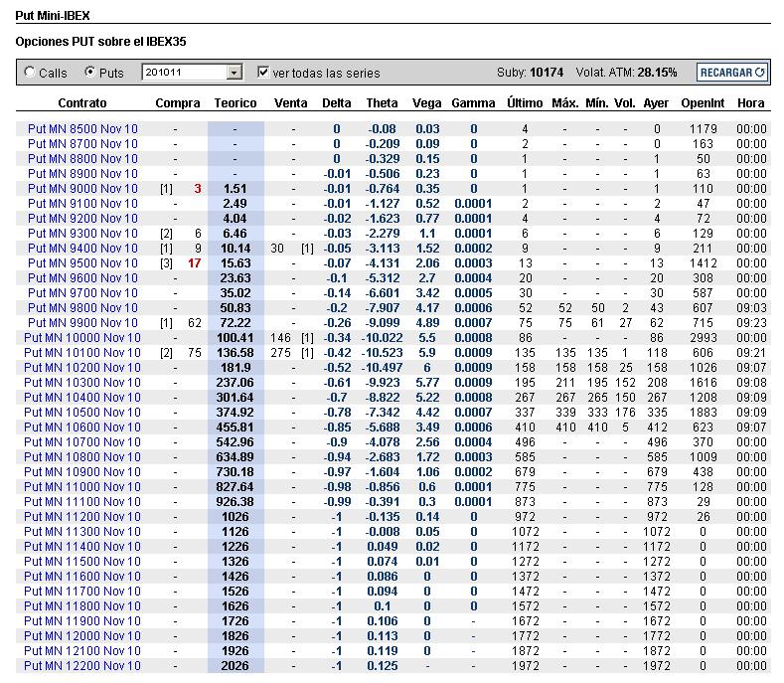The height and width of the screenshot is (683, 784).
Task: Open contract Put MN 9700 Nov 10
Action: coord(82,293)
